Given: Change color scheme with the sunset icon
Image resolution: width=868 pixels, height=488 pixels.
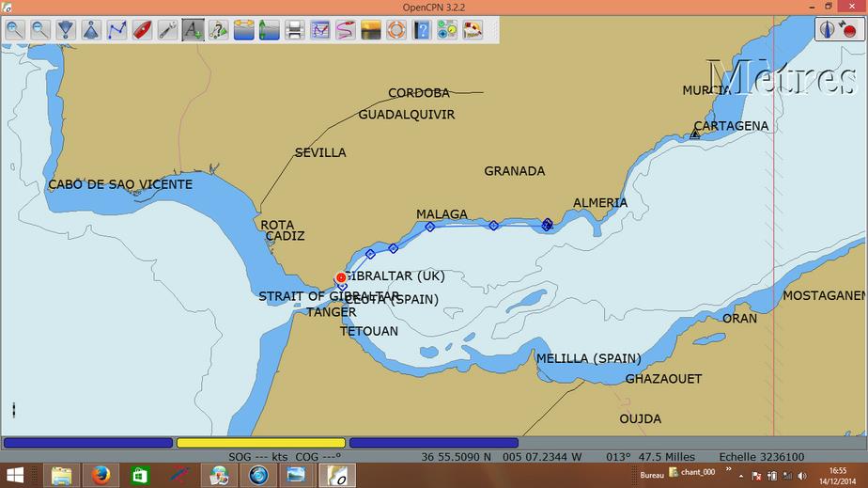Looking at the screenshot, I should (x=370, y=30).
